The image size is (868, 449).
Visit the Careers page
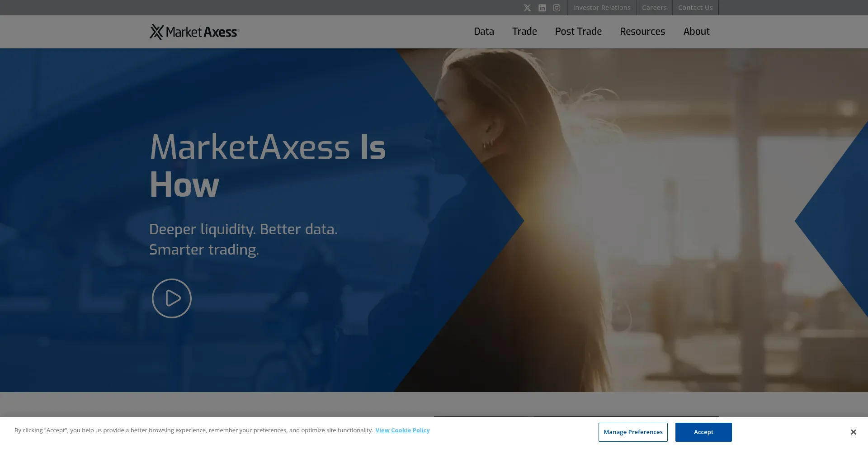tap(654, 8)
